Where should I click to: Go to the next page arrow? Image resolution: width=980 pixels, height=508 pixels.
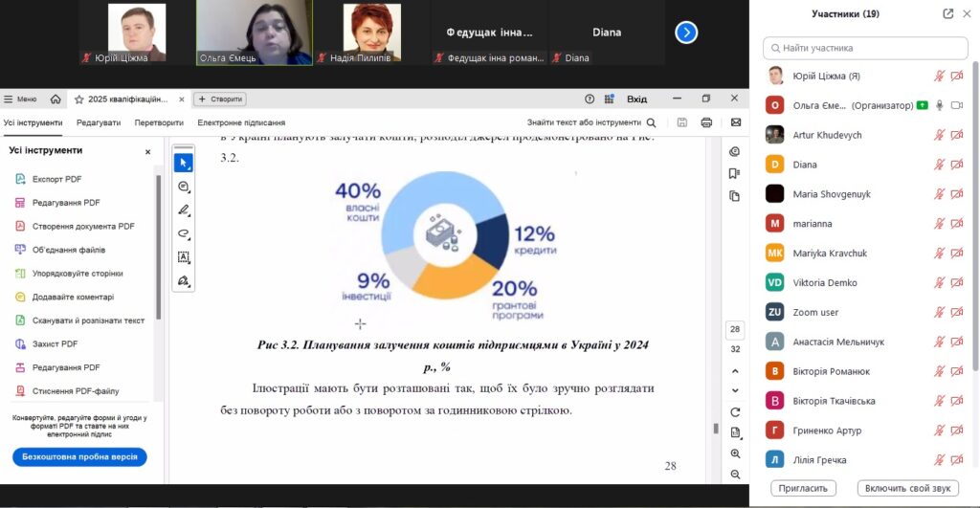(735, 390)
